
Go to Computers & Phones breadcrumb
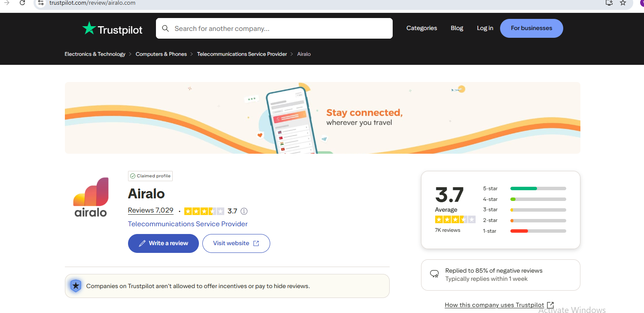[x=161, y=54]
